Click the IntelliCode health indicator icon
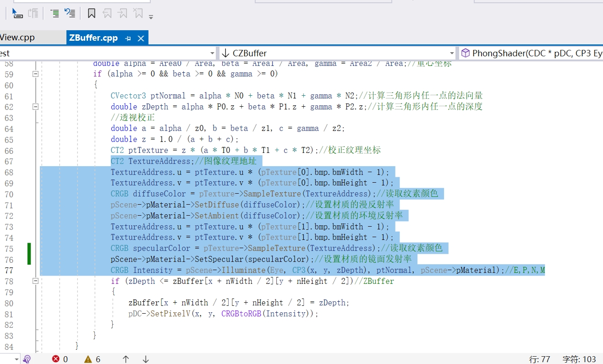The width and height of the screenshot is (603, 364). [27, 359]
